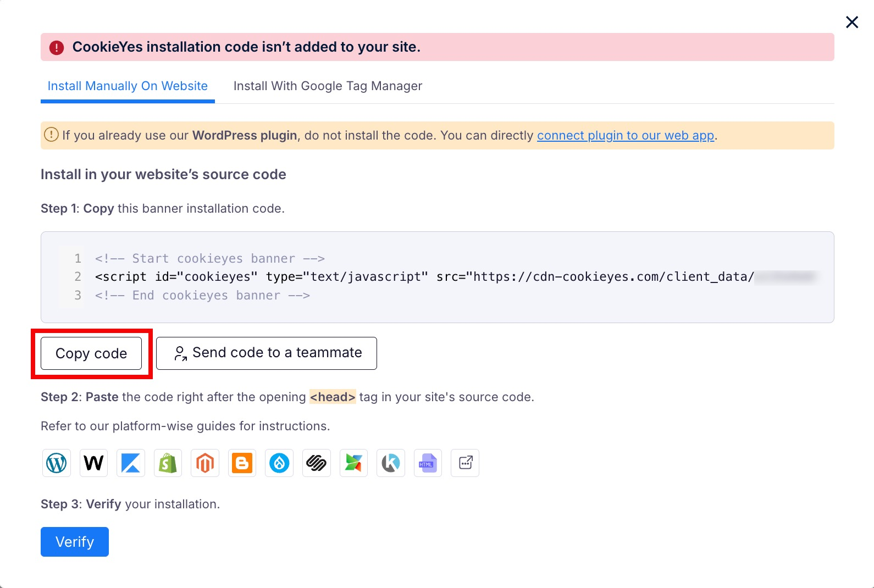Click the red error icon in the alert banner
The width and height of the screenshot is (874, 588).
57,47
